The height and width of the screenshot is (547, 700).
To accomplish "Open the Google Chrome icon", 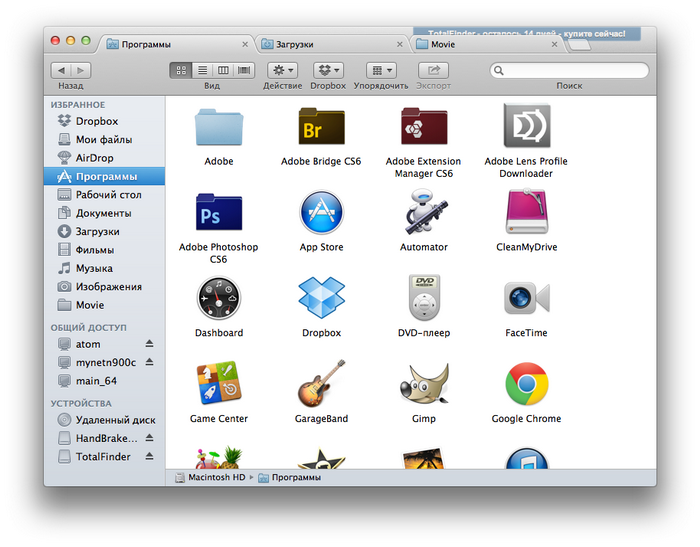I will pyautogui.click(x=526, y=385).
